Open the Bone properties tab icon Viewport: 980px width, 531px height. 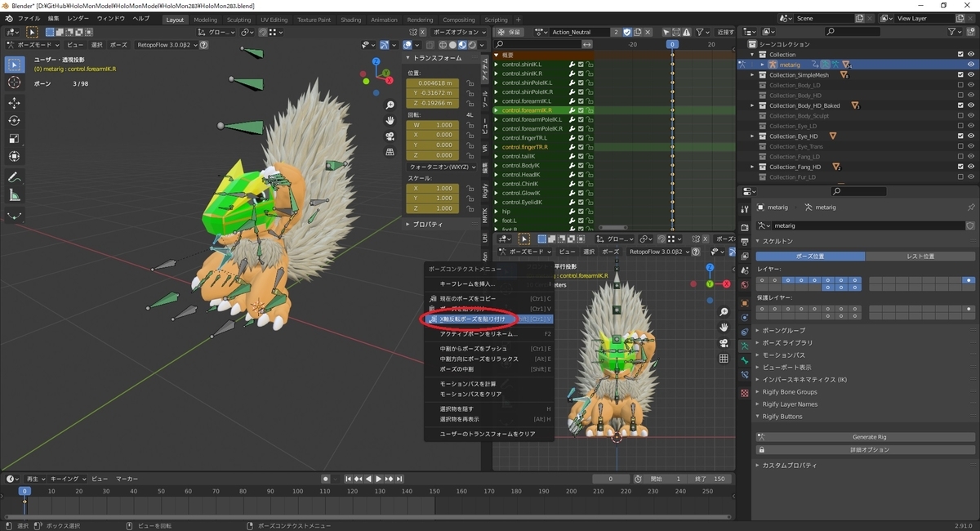[744, 360]
